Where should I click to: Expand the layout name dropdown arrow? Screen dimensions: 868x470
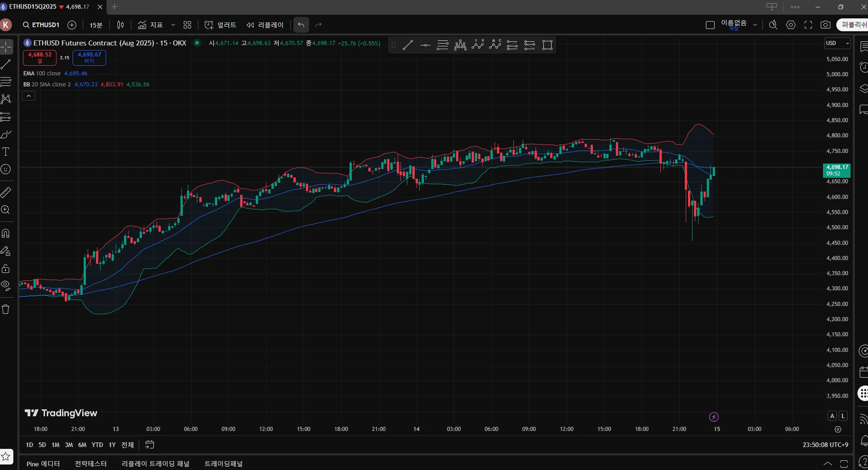point(755,25)
